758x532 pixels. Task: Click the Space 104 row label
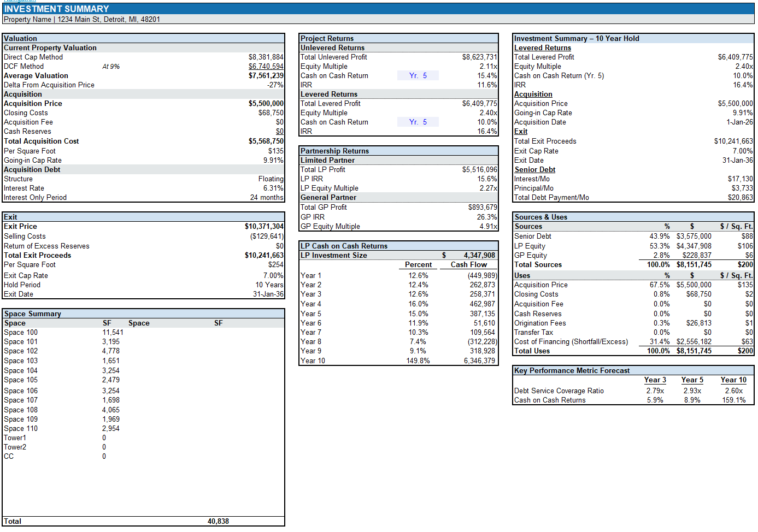click(x=21, y=370)
